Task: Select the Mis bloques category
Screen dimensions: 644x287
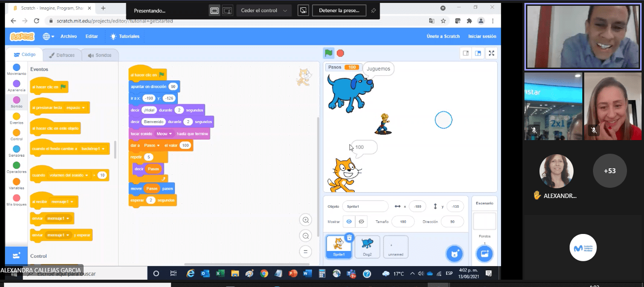Action: [x=17, y=200]
